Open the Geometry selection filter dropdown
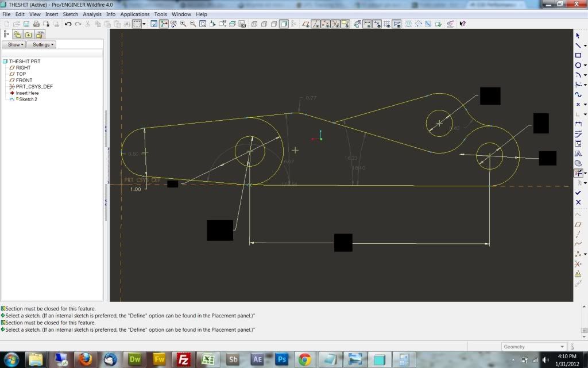 coord(533,347)
